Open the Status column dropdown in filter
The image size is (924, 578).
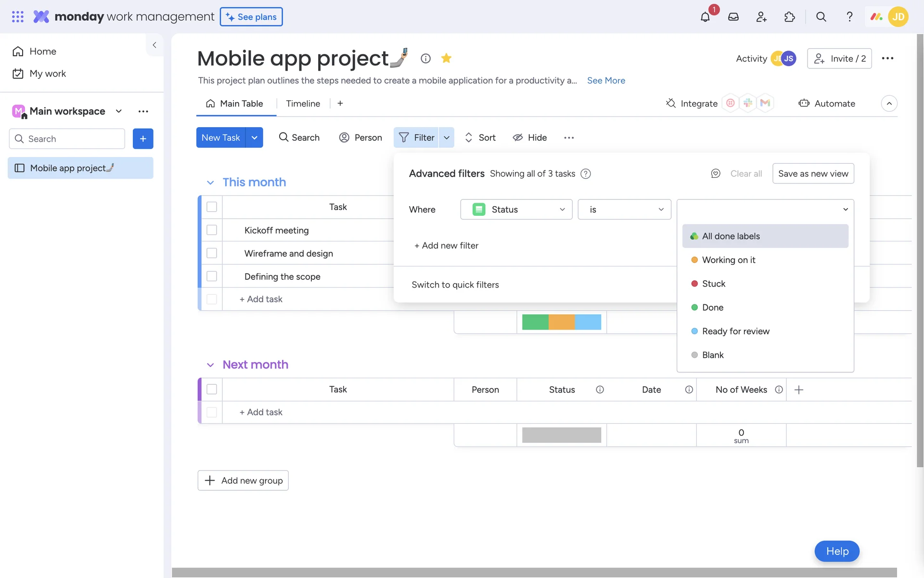(x=516, y=210)
